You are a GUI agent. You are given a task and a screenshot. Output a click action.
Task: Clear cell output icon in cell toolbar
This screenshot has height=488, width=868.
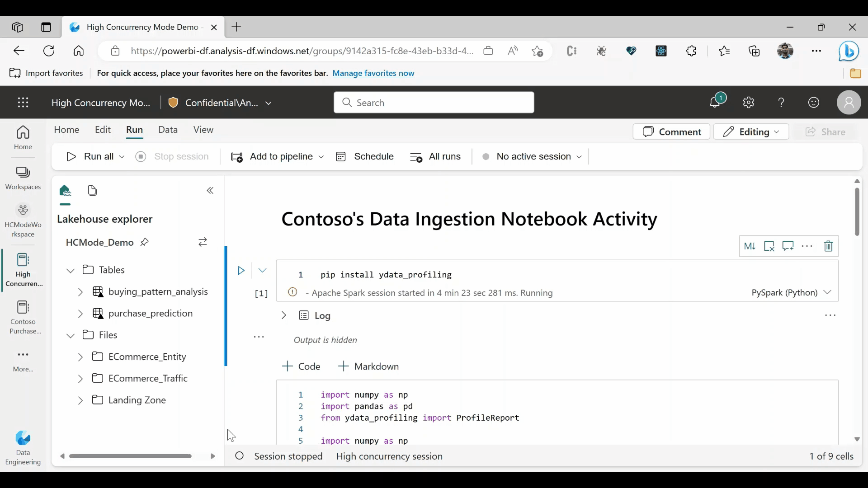pos(769,246)
